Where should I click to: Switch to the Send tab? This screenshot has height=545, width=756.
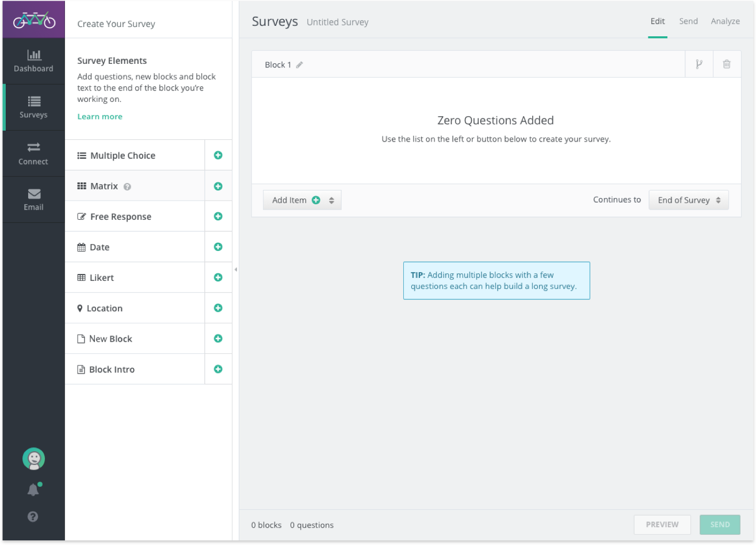pos(688,21)
